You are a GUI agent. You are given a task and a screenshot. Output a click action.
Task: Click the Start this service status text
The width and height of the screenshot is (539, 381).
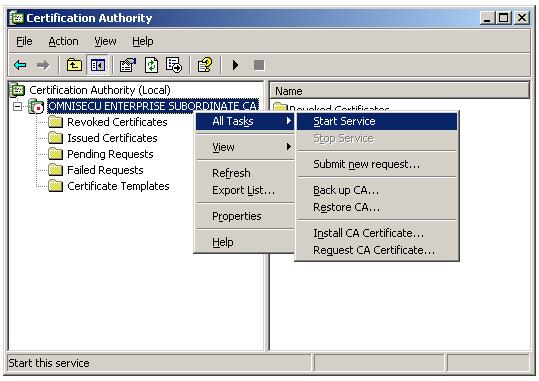click(49, 363)
